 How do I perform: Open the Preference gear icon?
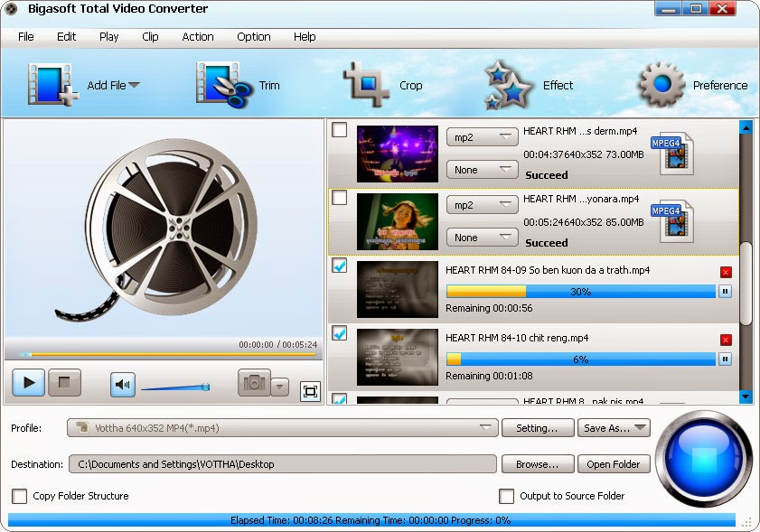[661, 84]
